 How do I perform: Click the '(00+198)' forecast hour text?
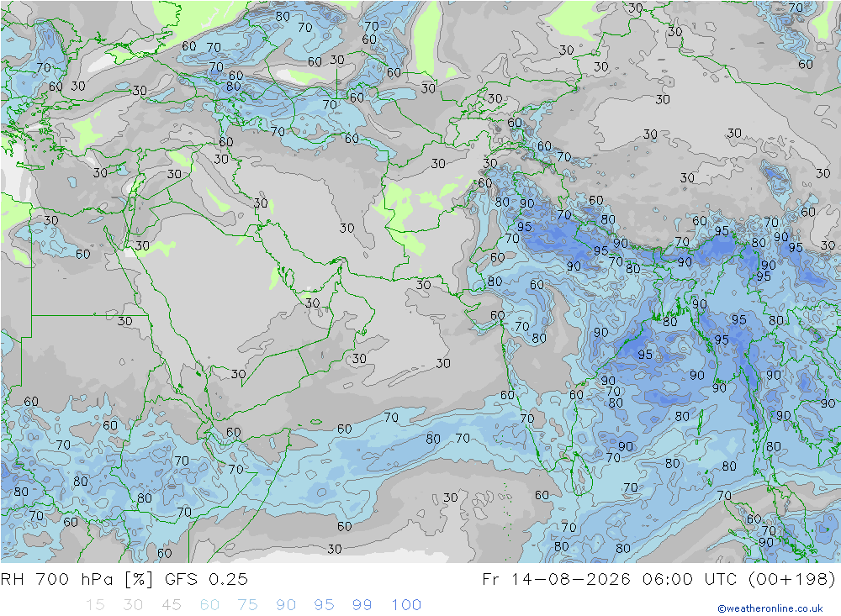(x=791, y=580)
